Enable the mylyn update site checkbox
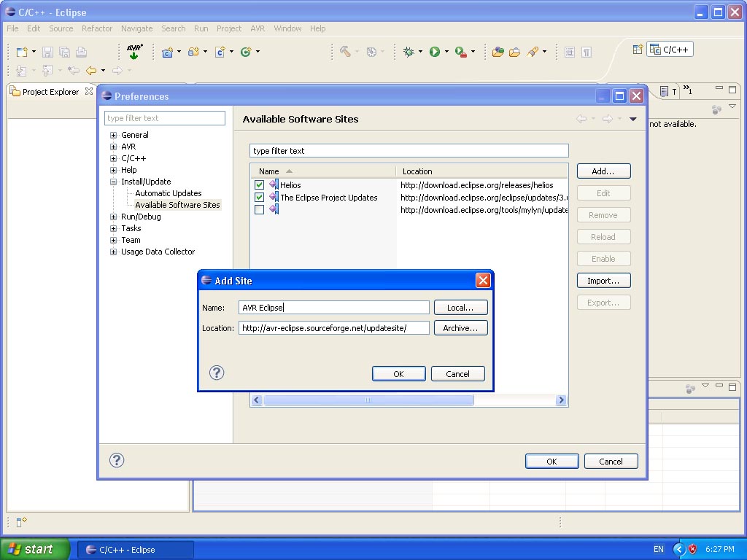The width and height of the screenshot is (747, 560). 259,209
